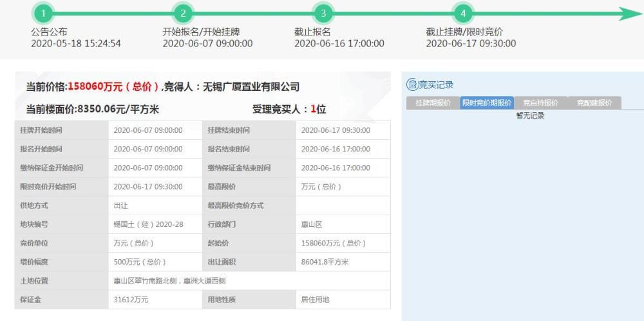Click the 暂无记录 empty records message

click(530, 115)
